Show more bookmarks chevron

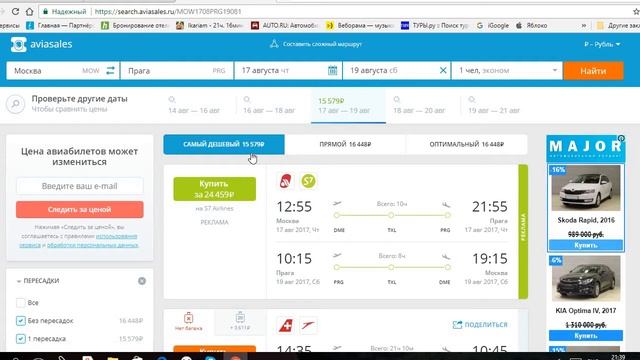coord(584,25)
